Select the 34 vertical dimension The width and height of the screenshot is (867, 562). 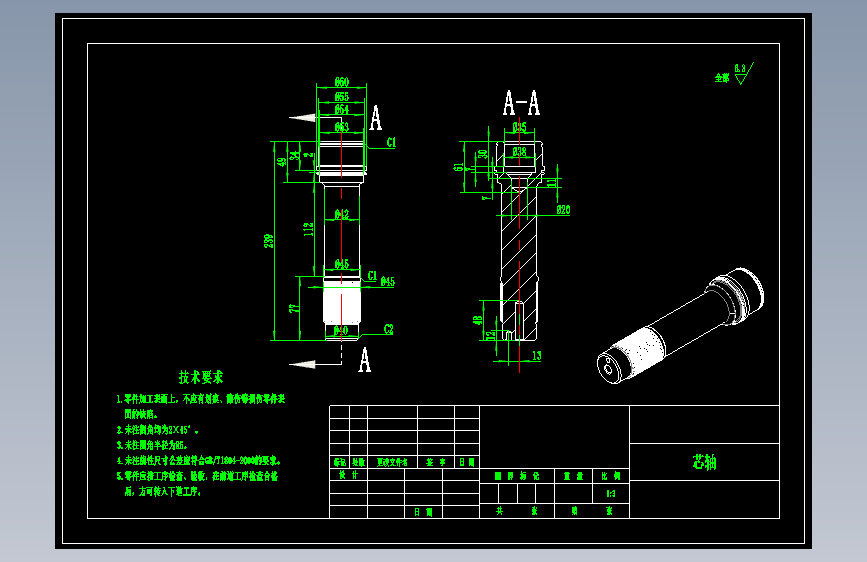[295, 155]
